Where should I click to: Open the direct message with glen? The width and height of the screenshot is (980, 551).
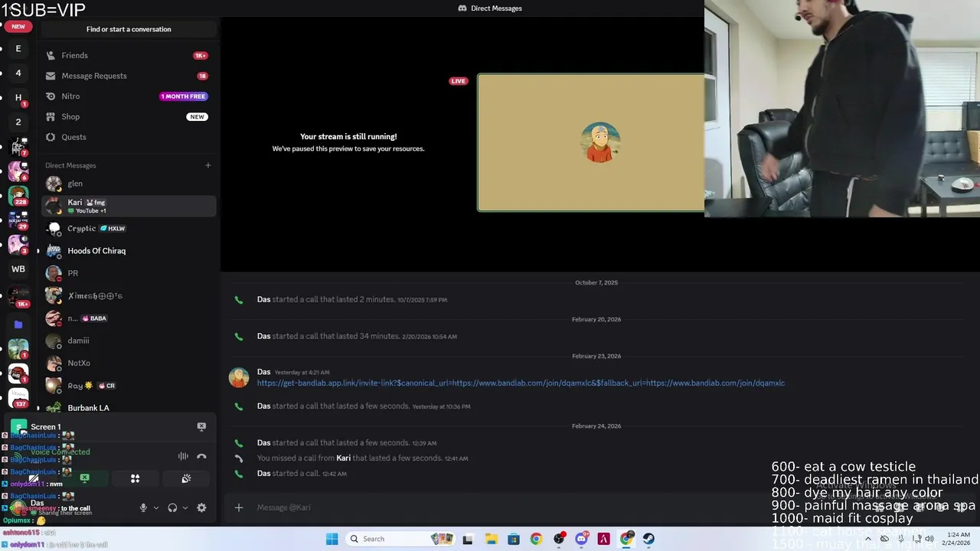coord(129,184)
